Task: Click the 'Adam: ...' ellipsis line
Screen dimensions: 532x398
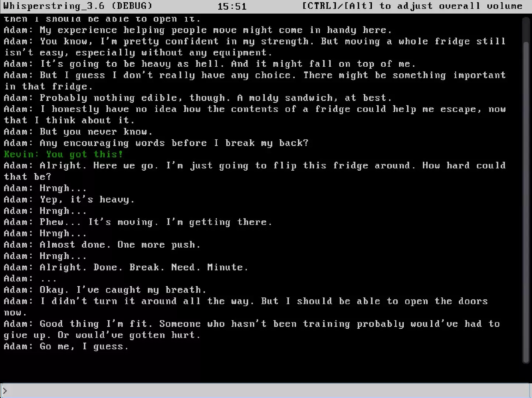Action: coord(30,279)
